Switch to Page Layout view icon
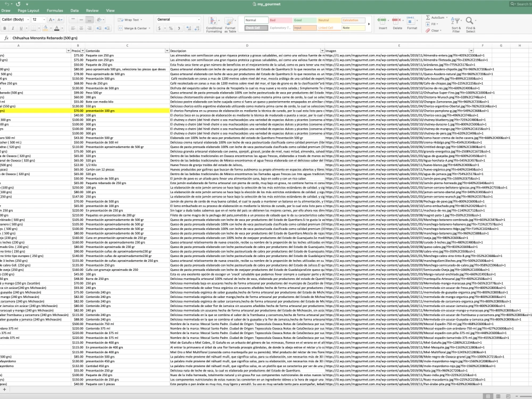532x399 pixels. 498,396
